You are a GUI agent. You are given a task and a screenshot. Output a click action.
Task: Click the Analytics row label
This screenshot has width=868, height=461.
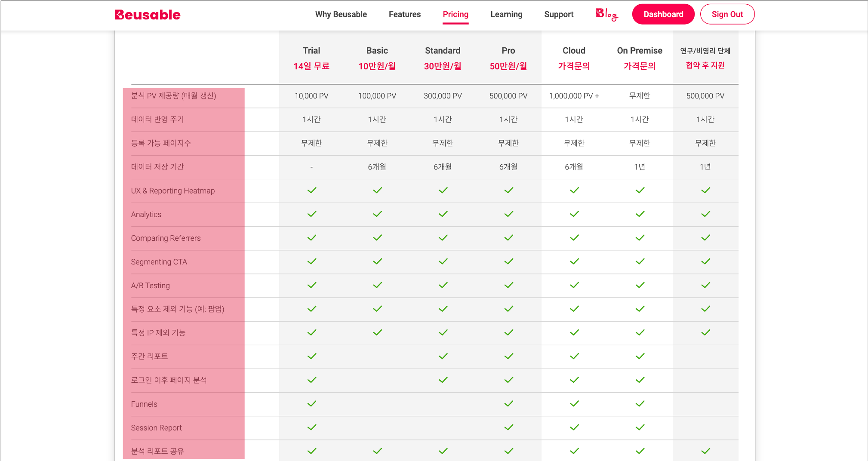(x=146, y=214)
